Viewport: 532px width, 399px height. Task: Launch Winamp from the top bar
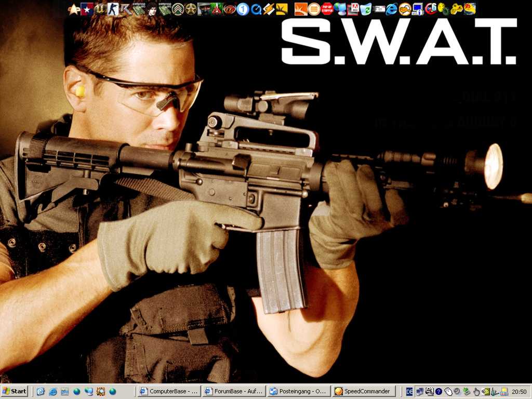coord(269,9)
